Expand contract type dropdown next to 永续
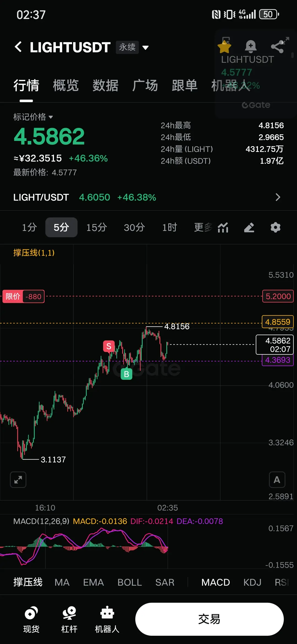Image resolution: width=297 pixels, height=644 pixels. pyautogui.click(x=145, y=48)
